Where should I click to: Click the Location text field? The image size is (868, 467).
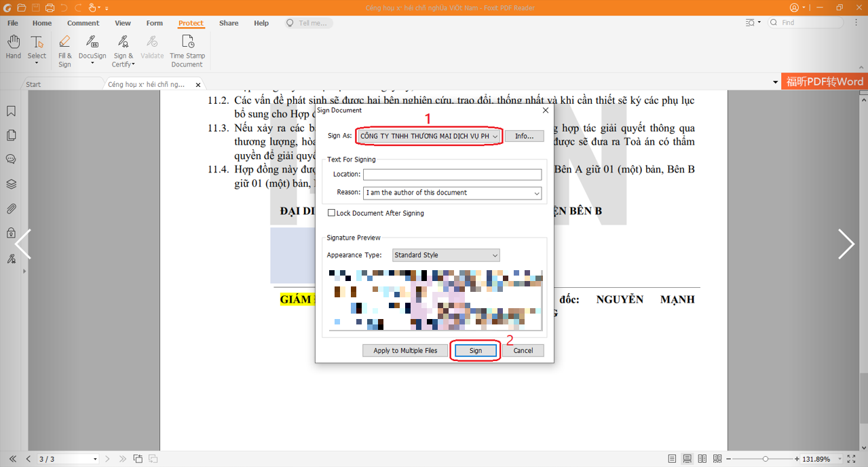(x=452, y=175)
